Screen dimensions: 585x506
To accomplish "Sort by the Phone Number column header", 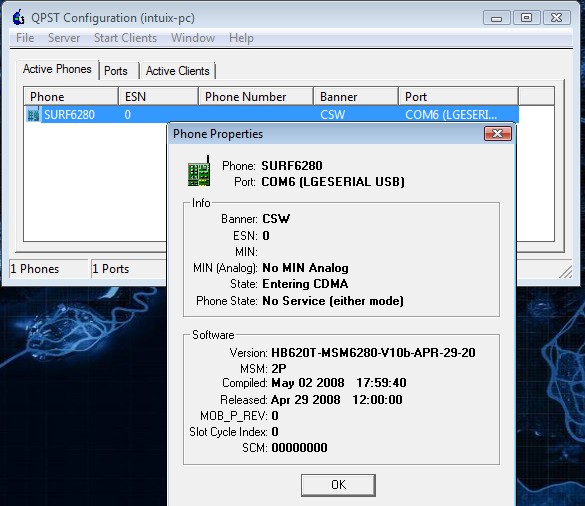I will point(256,97).
